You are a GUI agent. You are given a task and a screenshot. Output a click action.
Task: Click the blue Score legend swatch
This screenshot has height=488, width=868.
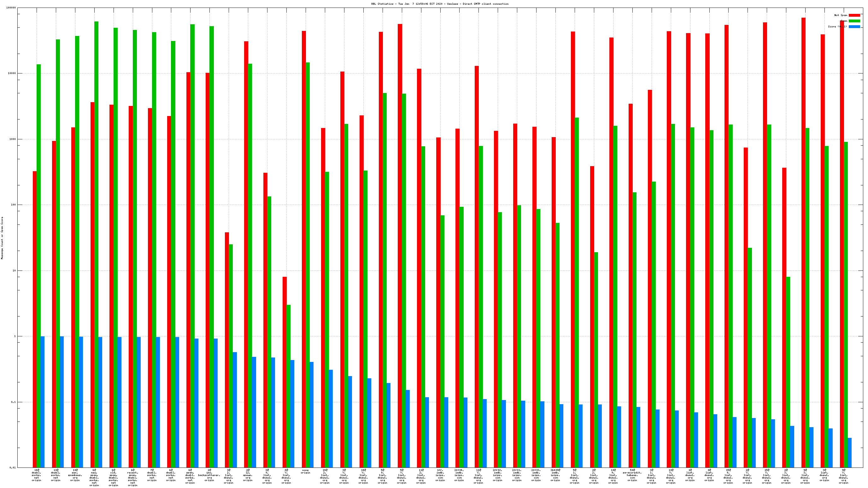(854, 26)
